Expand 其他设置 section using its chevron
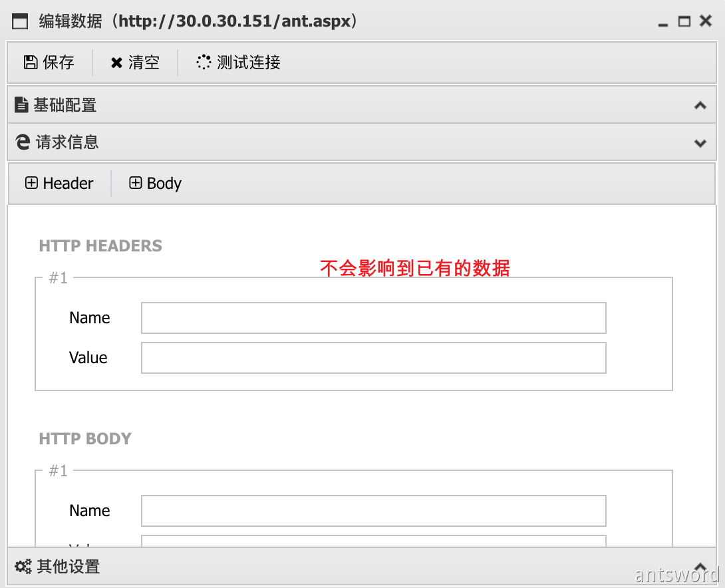The image size is (725, 588). click(x=700, y=566)
